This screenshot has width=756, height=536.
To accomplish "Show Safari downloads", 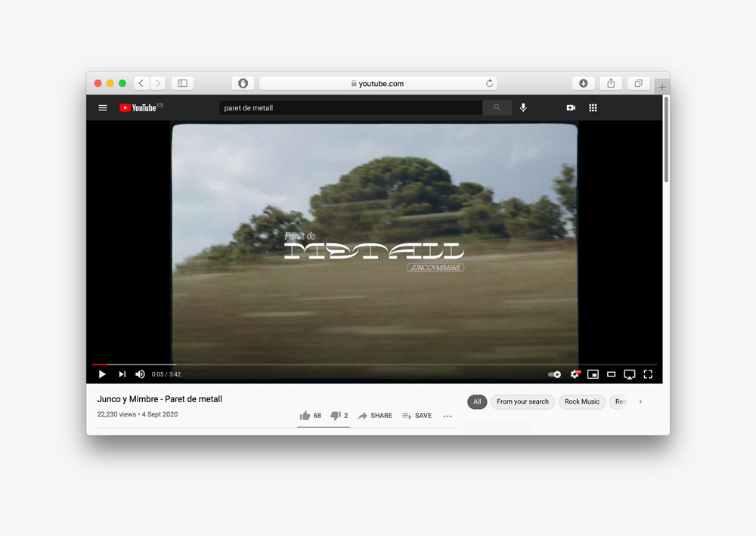I will pos(584,83).
